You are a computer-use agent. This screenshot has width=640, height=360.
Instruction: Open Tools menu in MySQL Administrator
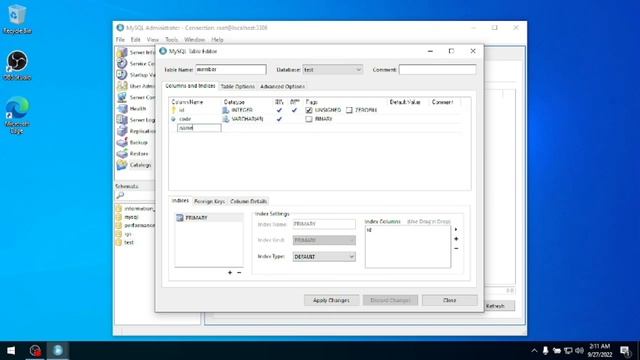tap(171, 40)
